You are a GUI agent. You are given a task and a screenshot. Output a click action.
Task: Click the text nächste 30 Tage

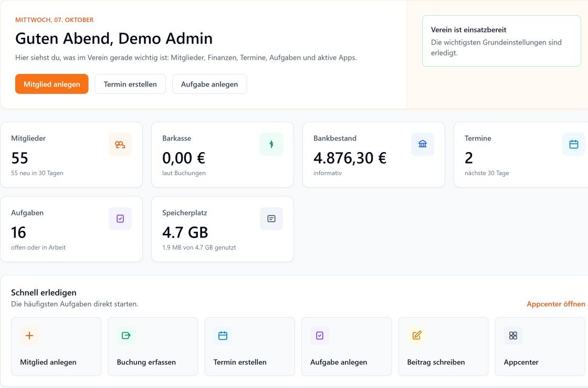point(487,173)
